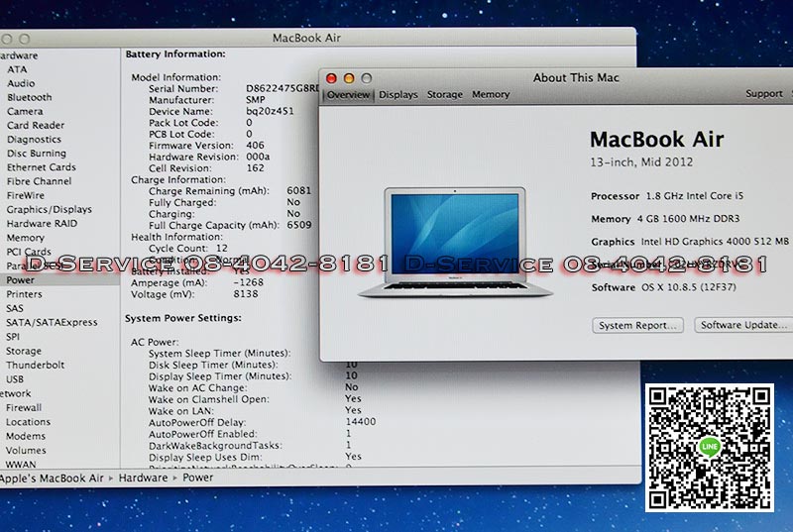Choose Printers in the sidebar

(x=24, y=294)
